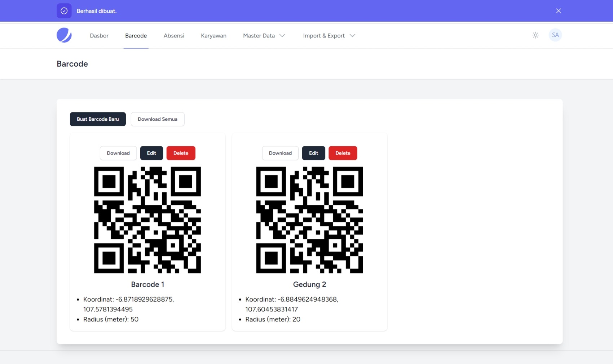Toggle the light/dark theme sun icon
This screenshot has width=613, height=364.
tap(535, 35)
